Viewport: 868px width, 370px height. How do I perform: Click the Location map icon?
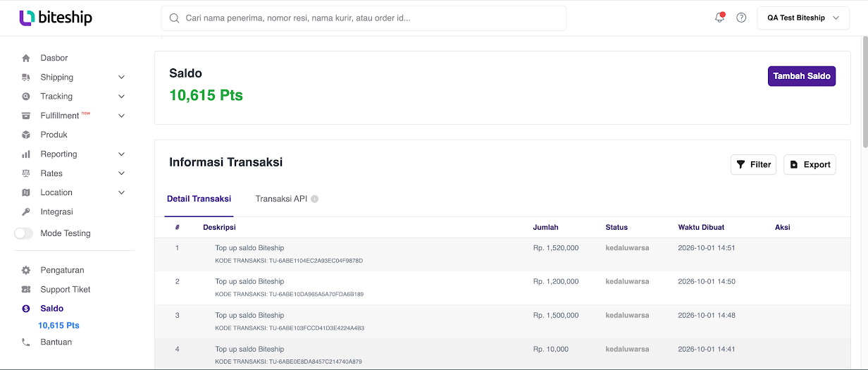click(26, 192)
